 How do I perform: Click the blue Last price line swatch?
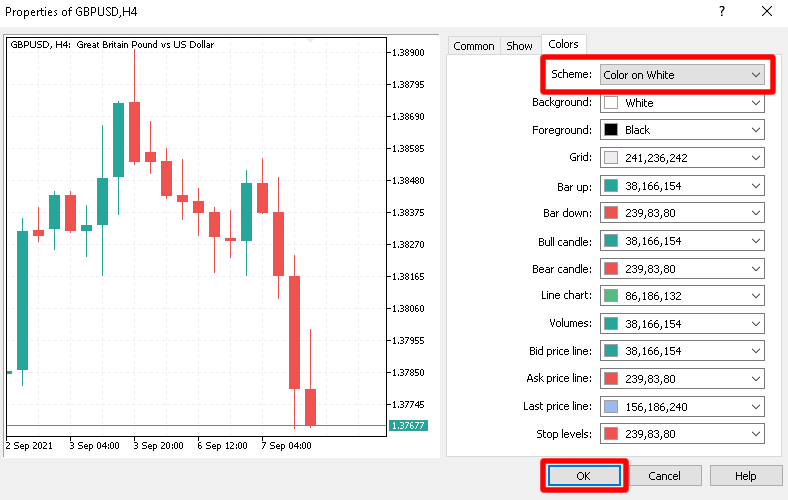pyautogui.click(x=611, y=407)
